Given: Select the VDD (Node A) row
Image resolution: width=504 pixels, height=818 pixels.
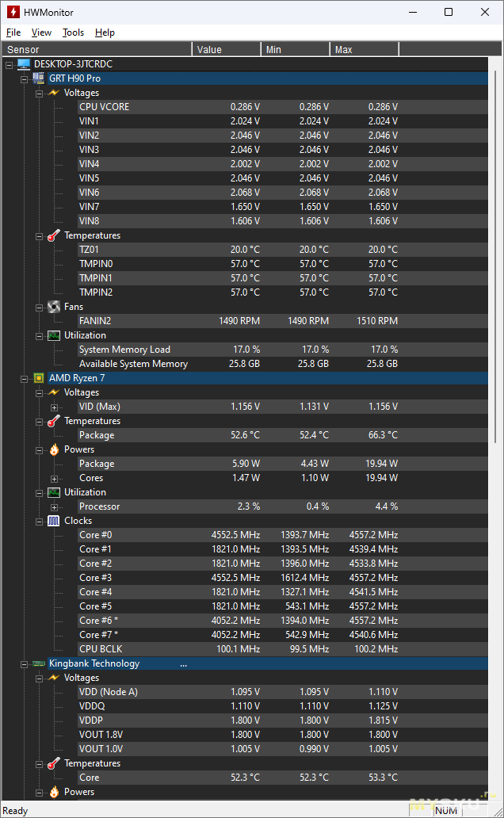Looking at the screenshot, I should [x=282, y=692].
